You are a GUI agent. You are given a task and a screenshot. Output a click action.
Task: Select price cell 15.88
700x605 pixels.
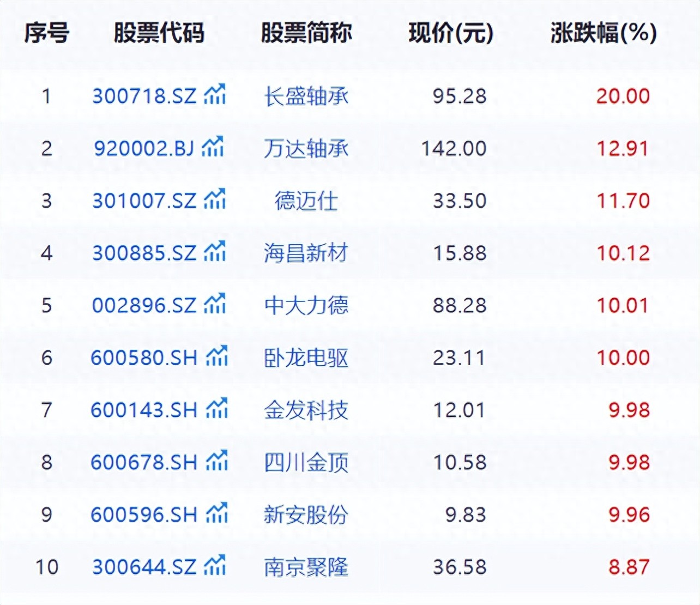coord(459,253)
